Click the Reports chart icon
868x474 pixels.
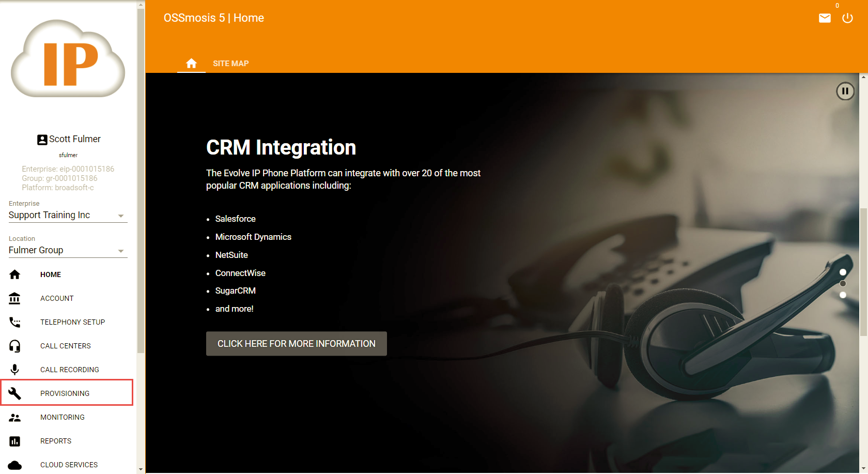15,441
